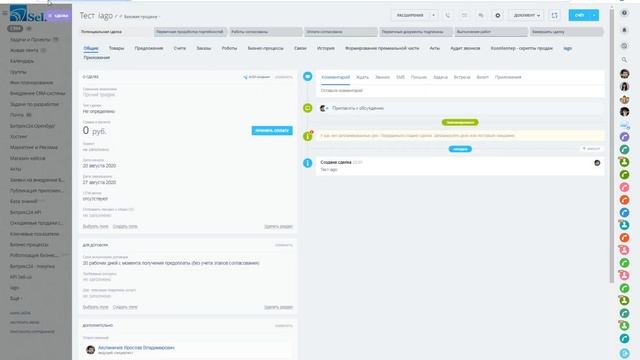The width and height of the screenshot is (640, 360).
Task: Open Живая лента in the sidebar
Action: tap(24, 50)
